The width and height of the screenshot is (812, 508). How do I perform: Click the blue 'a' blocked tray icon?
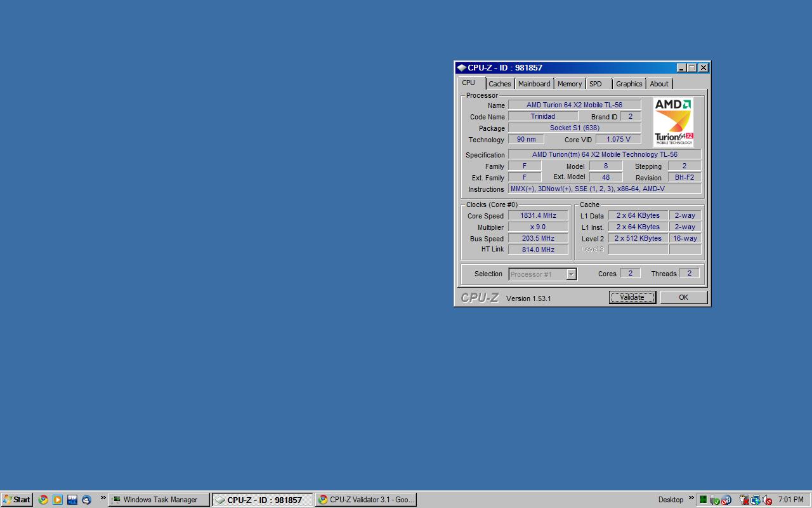[726, 500]
